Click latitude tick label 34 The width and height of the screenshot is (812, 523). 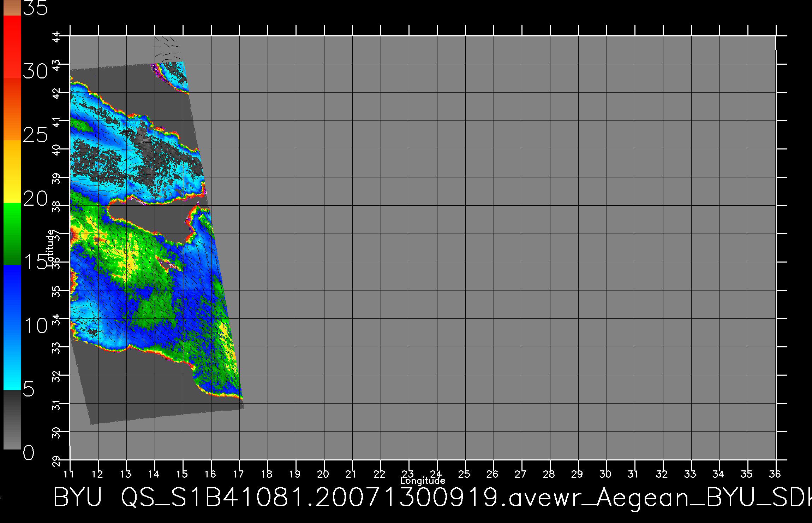coord(57,319)
